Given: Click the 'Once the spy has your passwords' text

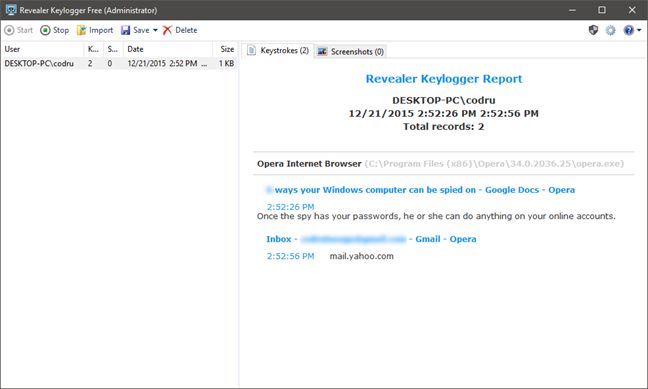Looking at the screenshot, I should click(x=436, y=216).
